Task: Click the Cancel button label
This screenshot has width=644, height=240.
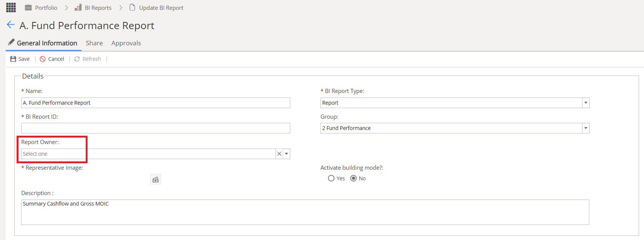Action: coord(56,59)
